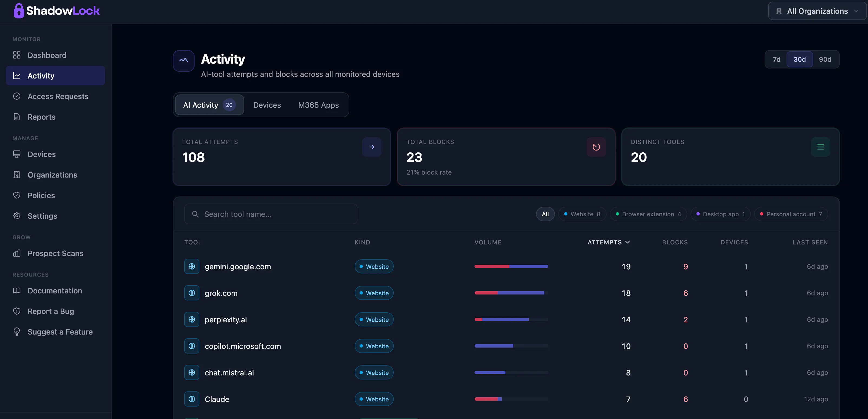Switch to the M365 Apps tab
Viewport: 868px width, 419px height.
[318, 105]
